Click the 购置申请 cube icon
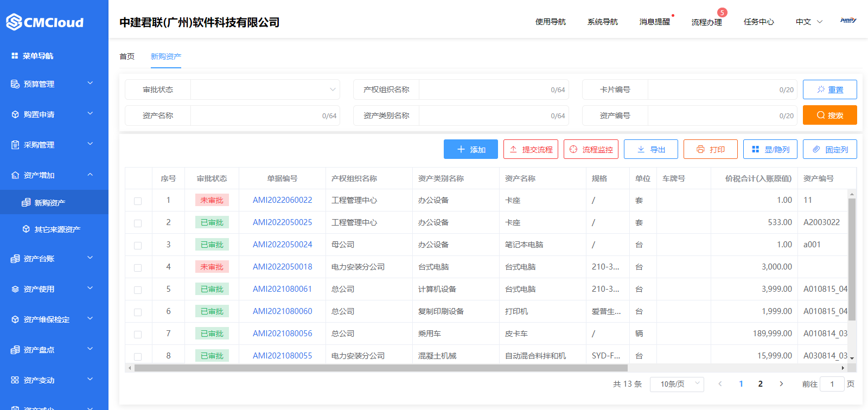This screenshot has width=868, height=410. pos(15,114)
